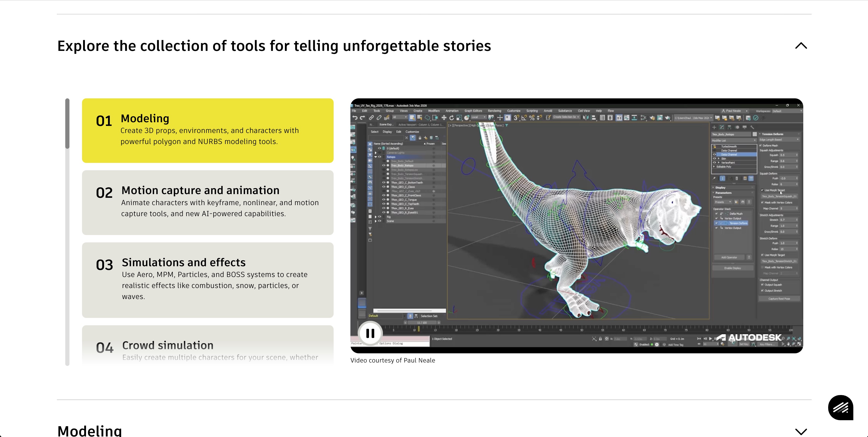Click the 'Video courtesy of Paul Neale' caption
Screen dimensions: 868x437
pos(393,360)
